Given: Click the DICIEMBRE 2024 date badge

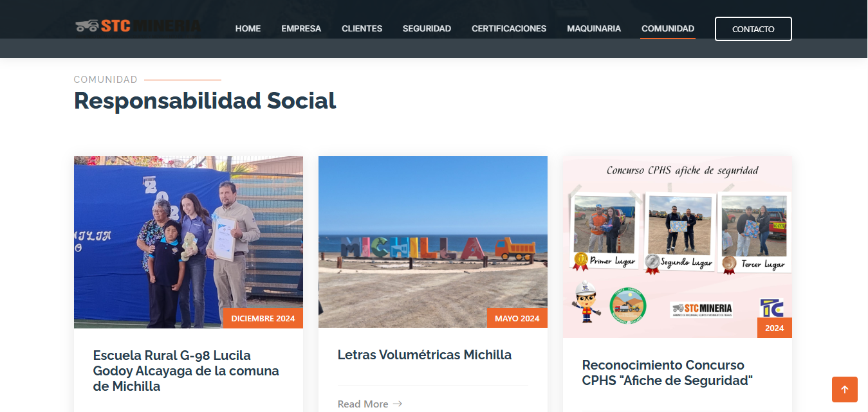Looking at the screenshot, I should point(263,318).
